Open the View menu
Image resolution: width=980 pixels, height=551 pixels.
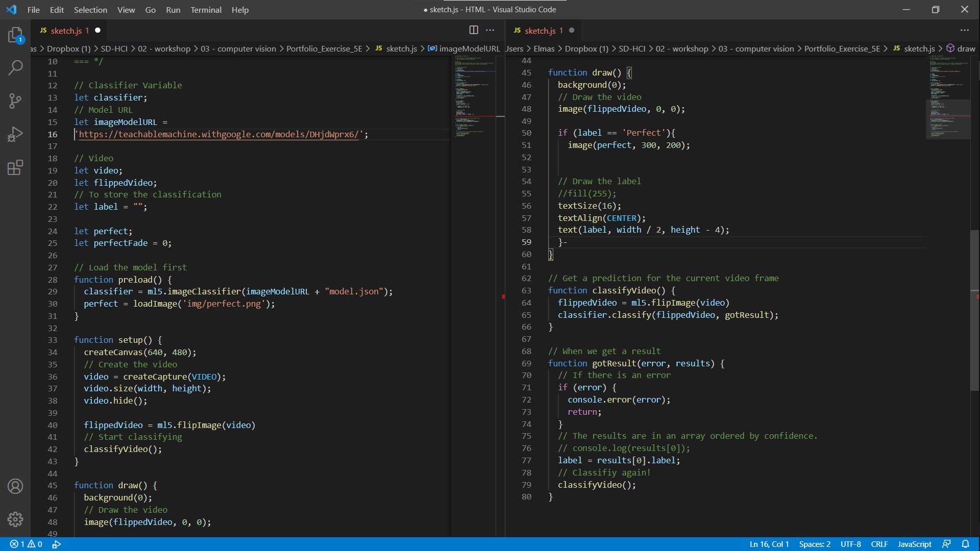[x=126, y=10]
